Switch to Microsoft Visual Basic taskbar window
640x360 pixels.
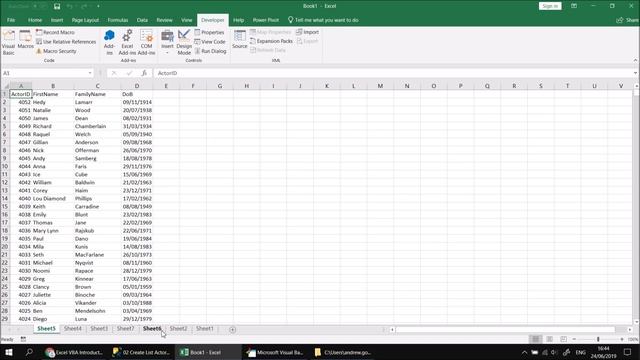click(275, 352)
